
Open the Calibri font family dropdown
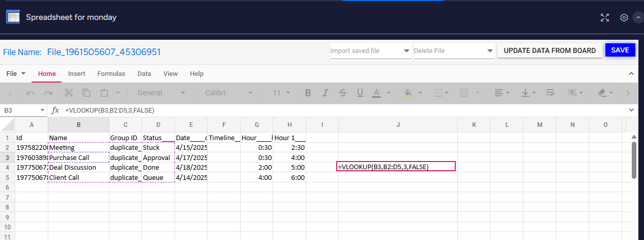pos(229,93)
